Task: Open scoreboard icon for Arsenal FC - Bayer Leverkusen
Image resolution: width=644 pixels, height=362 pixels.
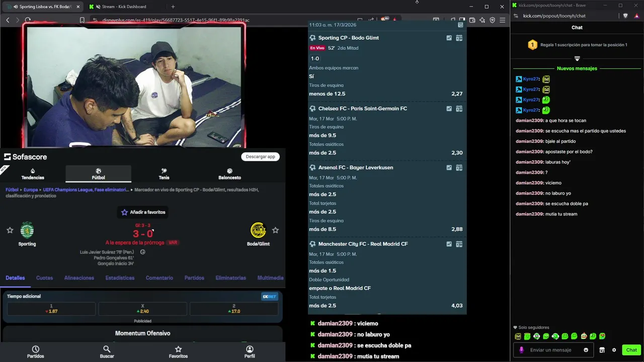Action: (x=459, y=167)
